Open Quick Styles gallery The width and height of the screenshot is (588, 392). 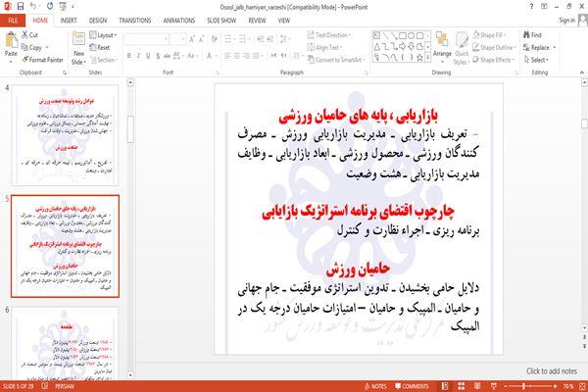(x=462, y=48)
